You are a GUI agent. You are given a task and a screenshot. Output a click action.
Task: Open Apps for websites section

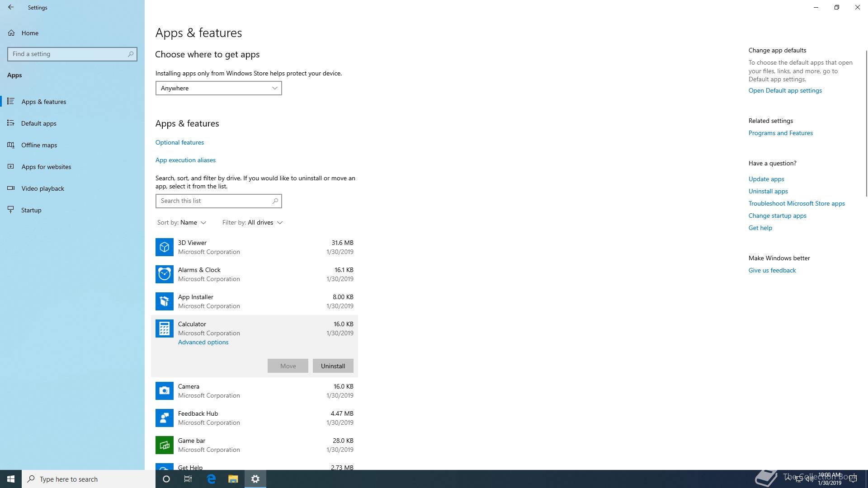pyautogui.click(x=72, y=167)
